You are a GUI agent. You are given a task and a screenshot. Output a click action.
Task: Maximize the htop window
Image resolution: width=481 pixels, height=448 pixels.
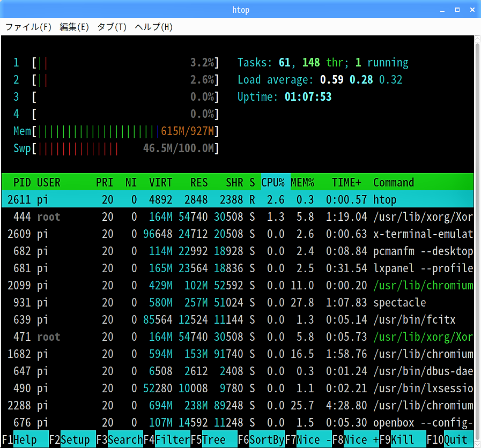[x=457, y=10]
